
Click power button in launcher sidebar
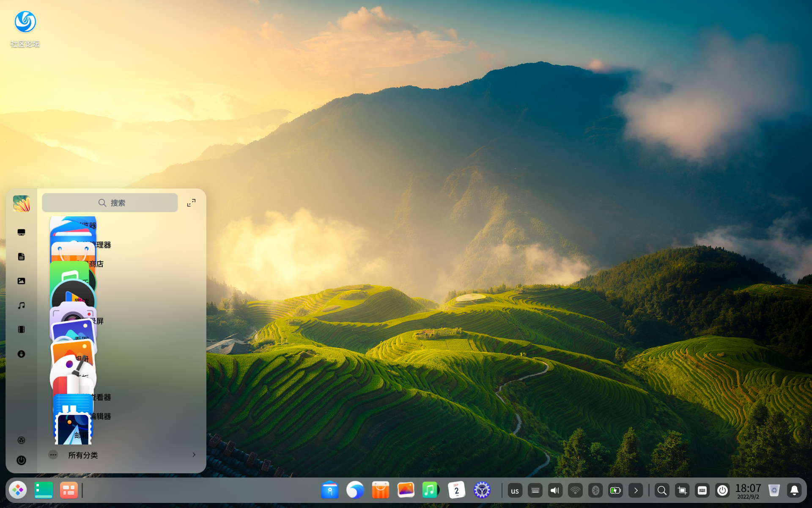pos(21,460)
